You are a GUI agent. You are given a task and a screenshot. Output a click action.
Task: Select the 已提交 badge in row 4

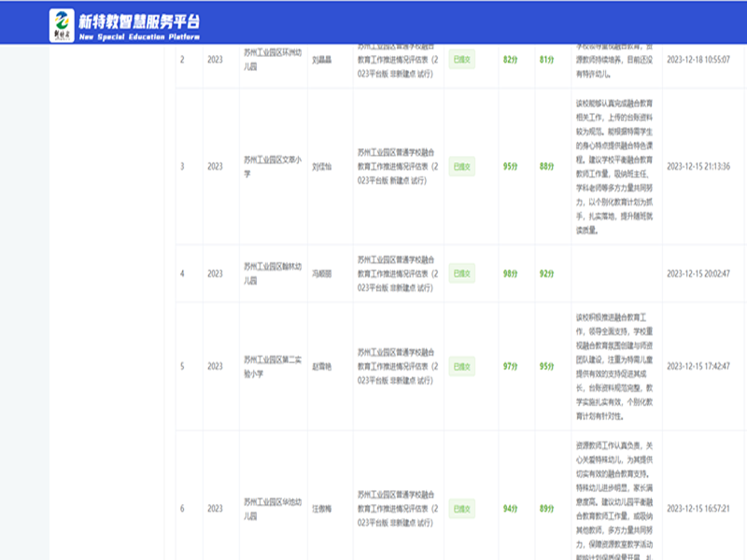click(461, 273)
